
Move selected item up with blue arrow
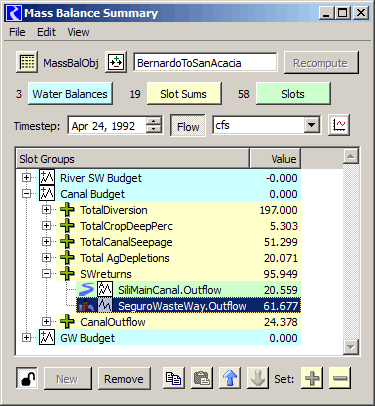(x=230, y=378)
